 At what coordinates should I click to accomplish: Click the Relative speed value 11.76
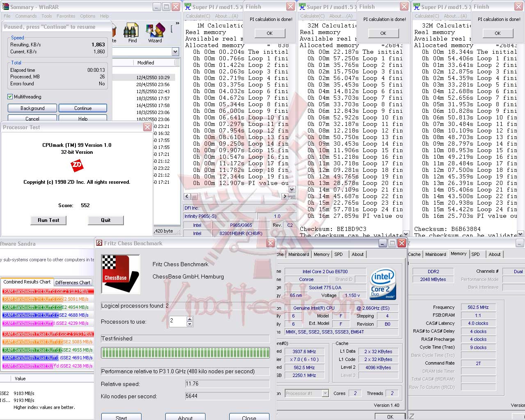pyautogui.click(x=227, y=384)
